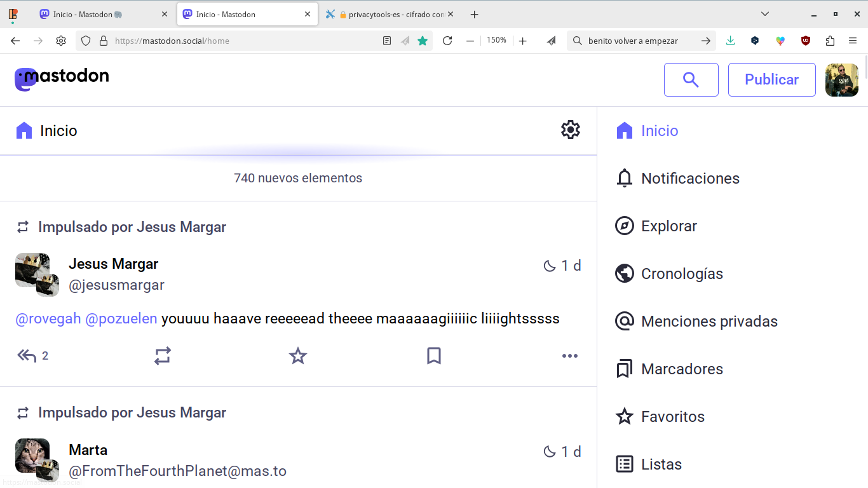
Task: Zoom out with the minus button
Action: [x=470, y=41]
